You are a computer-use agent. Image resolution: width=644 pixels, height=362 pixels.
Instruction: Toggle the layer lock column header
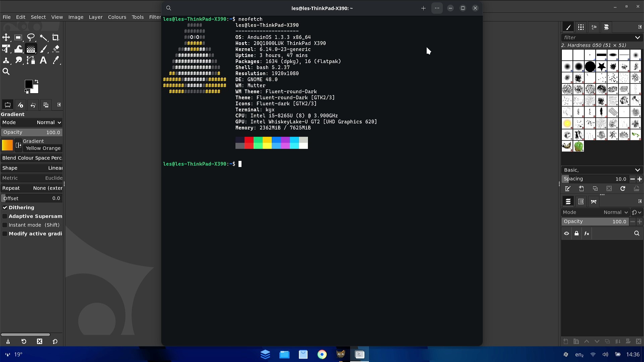point(577,234)
